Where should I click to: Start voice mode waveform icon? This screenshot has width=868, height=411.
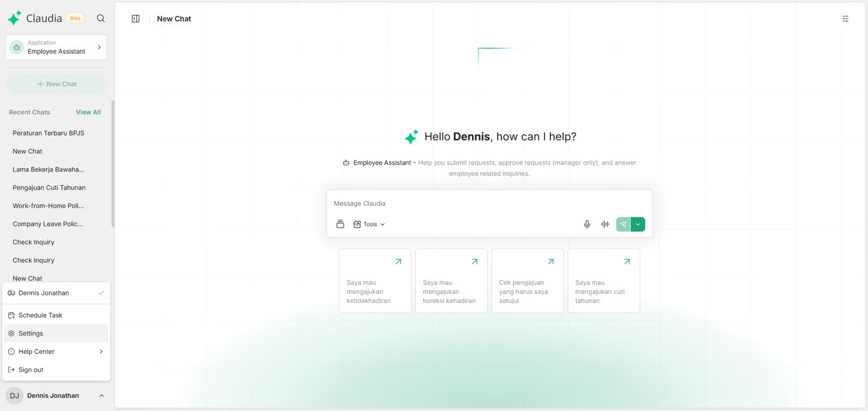tap(605, 224)
